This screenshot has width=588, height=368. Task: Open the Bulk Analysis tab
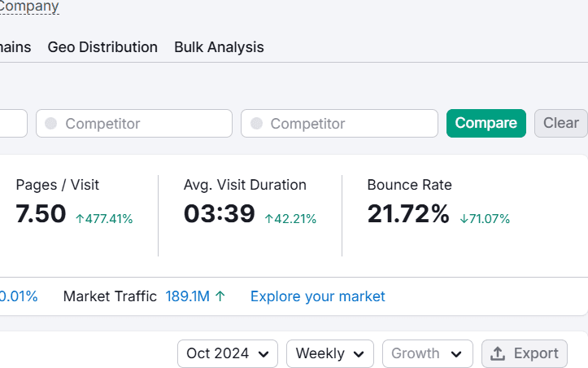point(219,47)
